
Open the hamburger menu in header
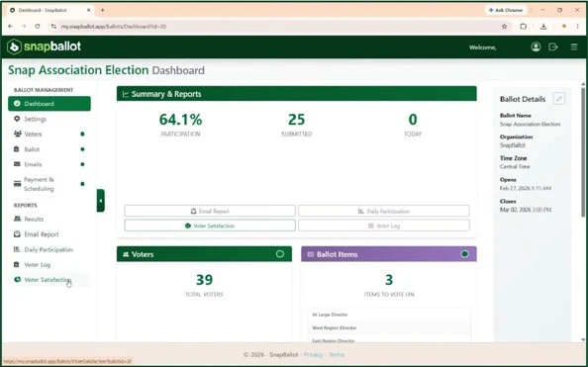[x=574, y=46]
